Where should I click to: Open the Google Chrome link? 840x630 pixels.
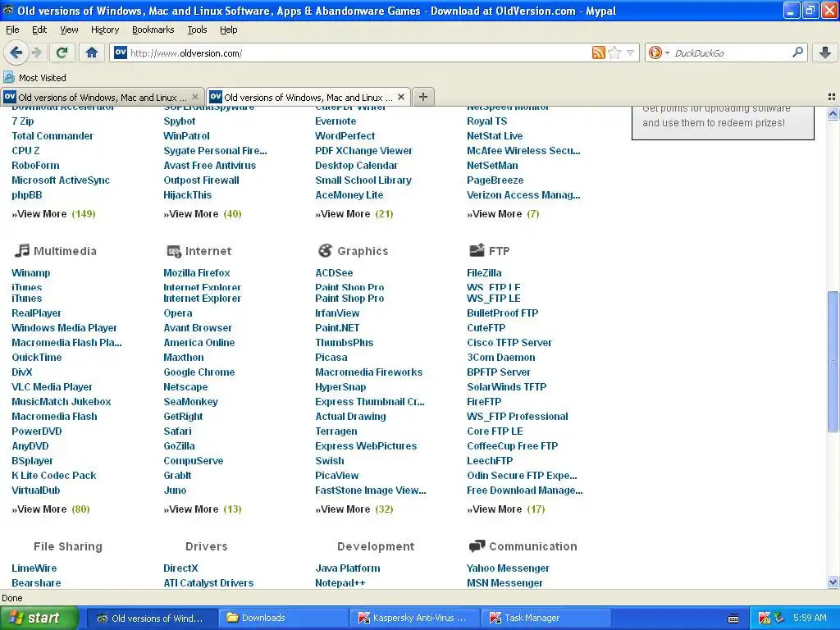(199, 372)
